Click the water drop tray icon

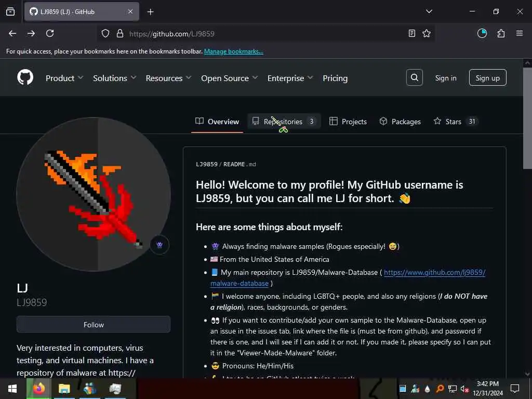(427, 389)
